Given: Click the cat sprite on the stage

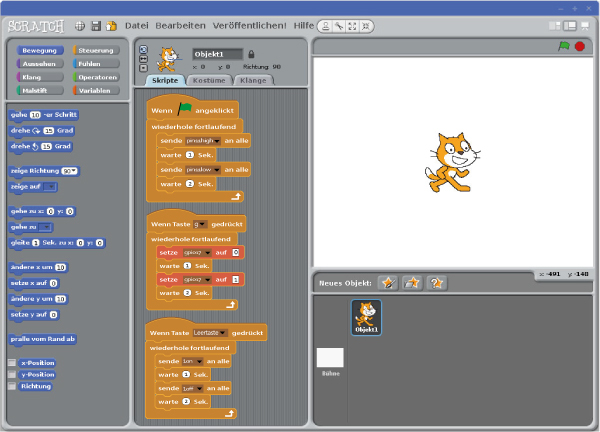Looking at the screenshot, I should 452,162.
